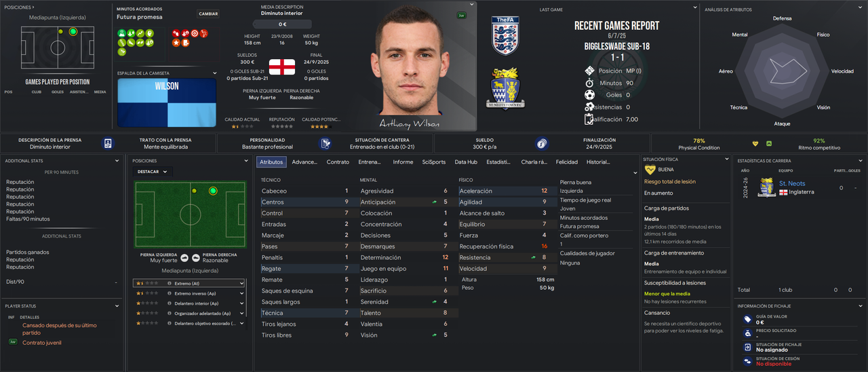This screenshot has height=372, width=868.
Task: Click the Cambiar button
Action: click(208, 14)
